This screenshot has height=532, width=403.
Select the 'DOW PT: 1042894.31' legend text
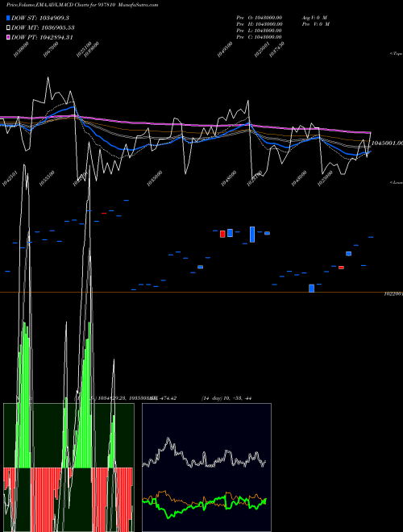click(x=43, y=37)
